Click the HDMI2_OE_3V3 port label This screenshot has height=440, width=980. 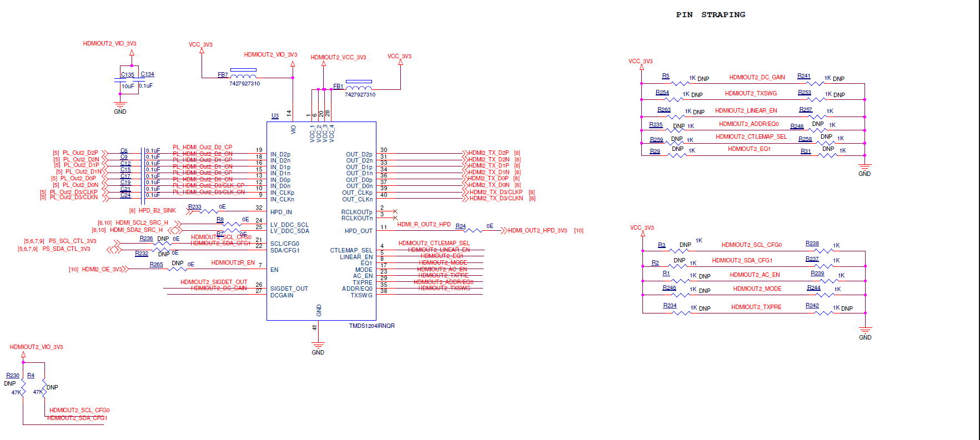click(x=102, y=269)
